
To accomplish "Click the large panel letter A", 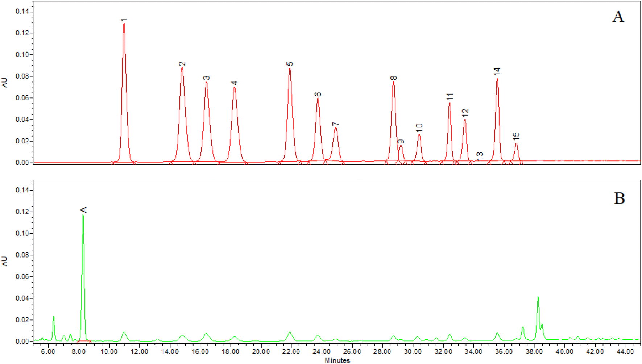I will click(618, 17).
